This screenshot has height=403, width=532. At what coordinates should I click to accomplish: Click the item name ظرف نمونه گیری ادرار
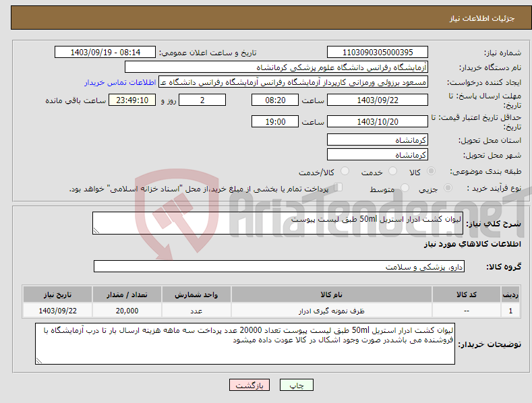click(332, 311)
